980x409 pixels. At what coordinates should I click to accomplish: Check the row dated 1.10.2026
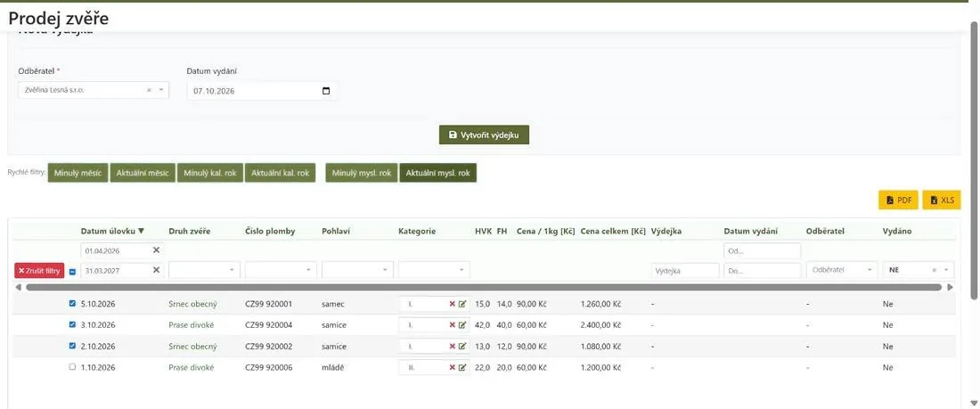[72, 367]
